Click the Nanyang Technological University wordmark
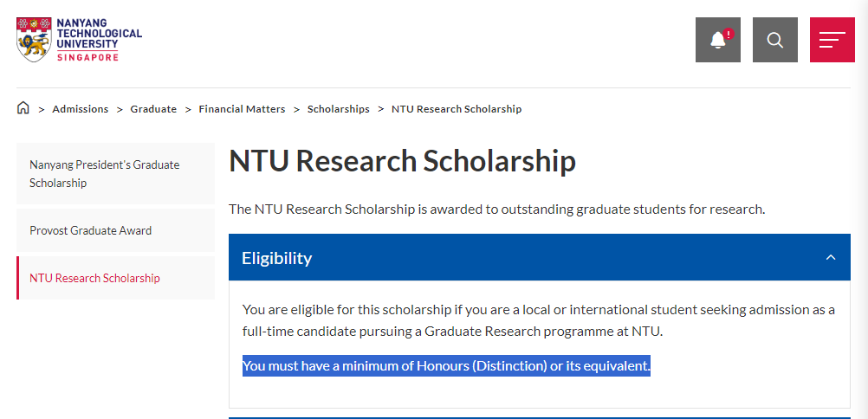This screenshot has width=868, height=419. [x=99, y=39]
